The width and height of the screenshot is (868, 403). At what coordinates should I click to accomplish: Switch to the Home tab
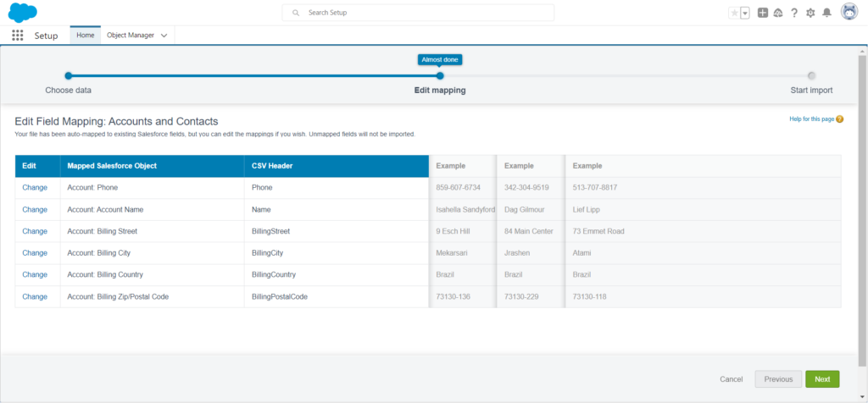point(86,35)
